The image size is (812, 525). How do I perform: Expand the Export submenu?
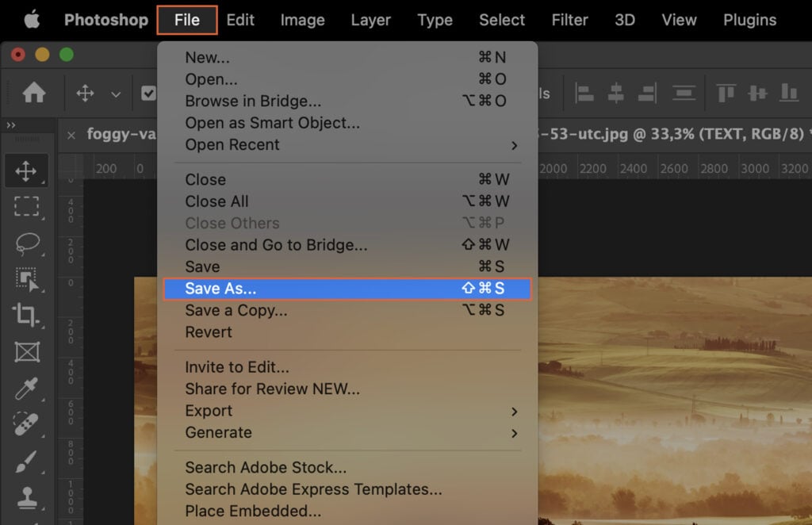point(209,411)
